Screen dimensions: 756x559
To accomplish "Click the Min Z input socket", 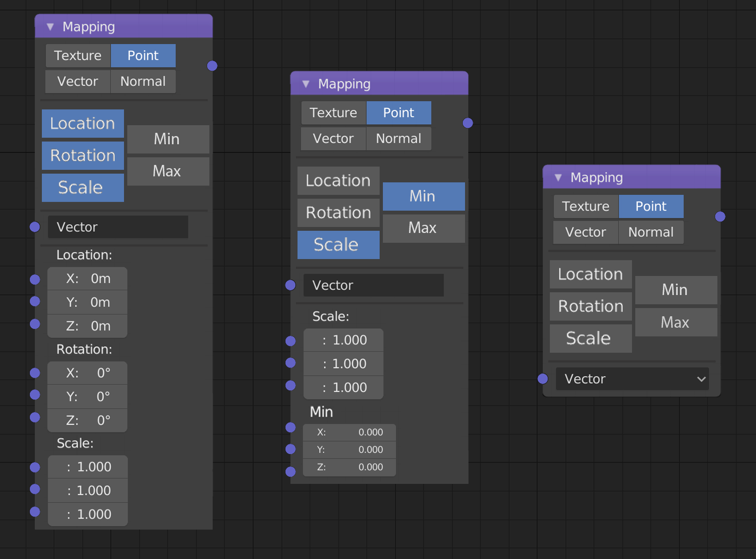I will click(x=290, y=471).
